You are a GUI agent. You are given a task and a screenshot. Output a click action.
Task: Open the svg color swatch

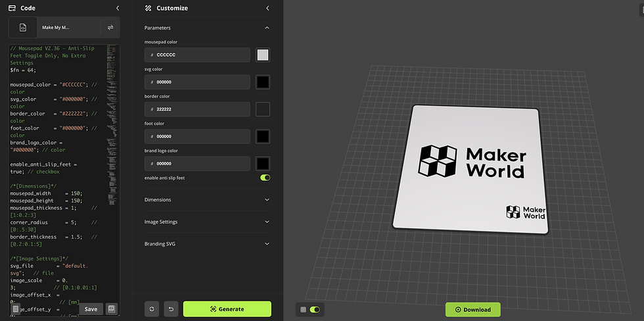[263, 82]
